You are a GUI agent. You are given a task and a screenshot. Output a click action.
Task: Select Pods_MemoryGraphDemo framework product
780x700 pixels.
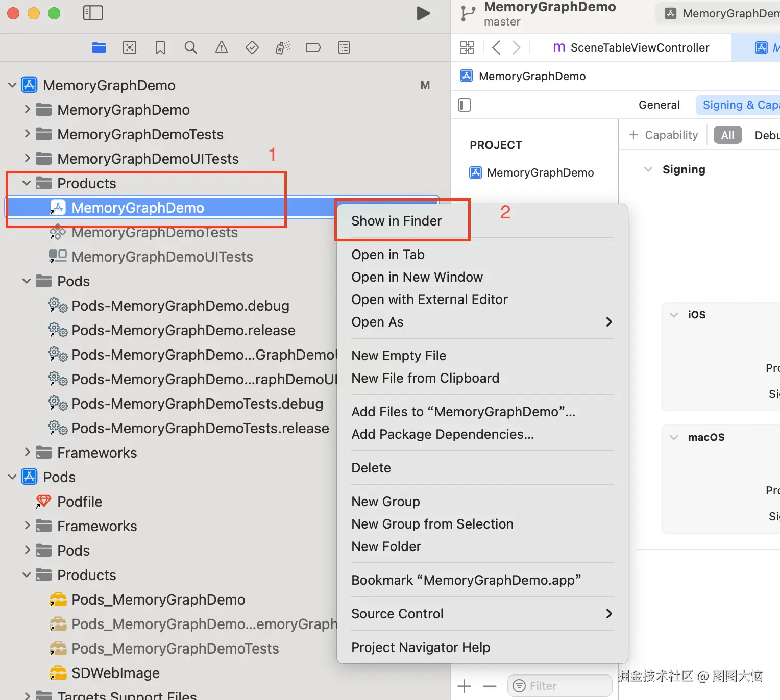pos(158,599)
